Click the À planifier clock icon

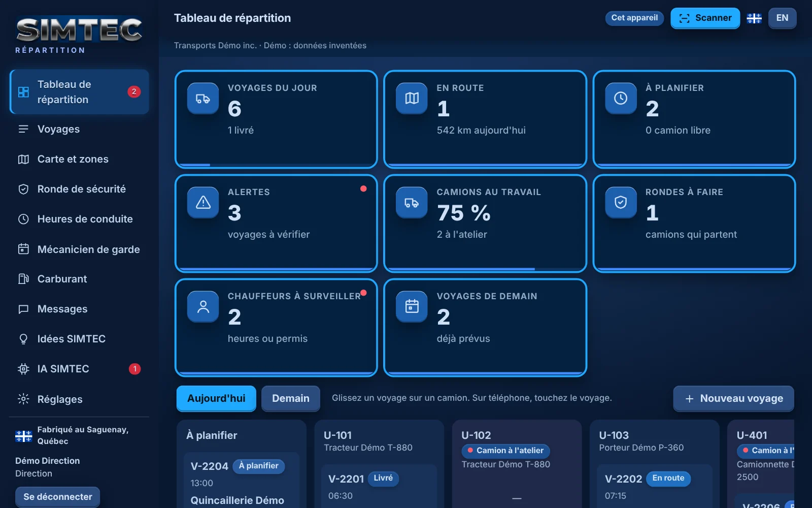tap(621, 99)
